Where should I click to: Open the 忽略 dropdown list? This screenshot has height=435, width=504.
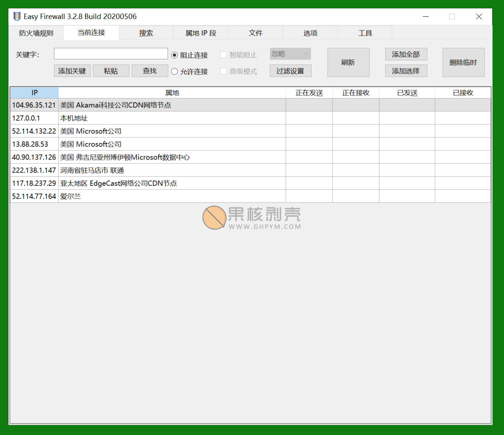pyautogui.click(x=290, y=54)
